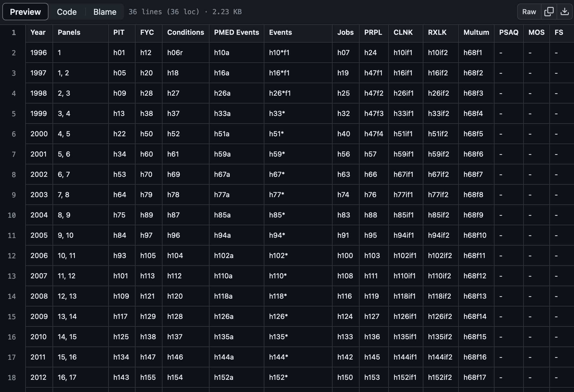The image size is (574, 392).
Task: Select line number 18
Action: point(12,378)
